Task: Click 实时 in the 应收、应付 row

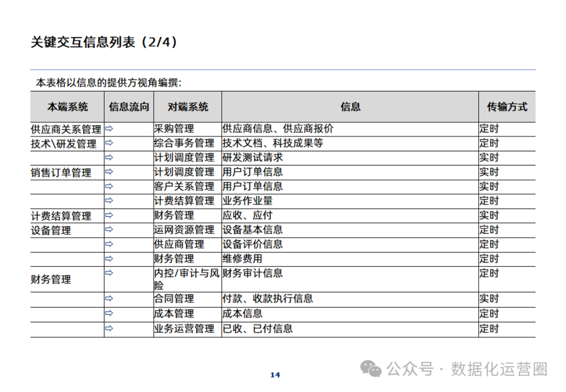Action: (x=489, y=215)
